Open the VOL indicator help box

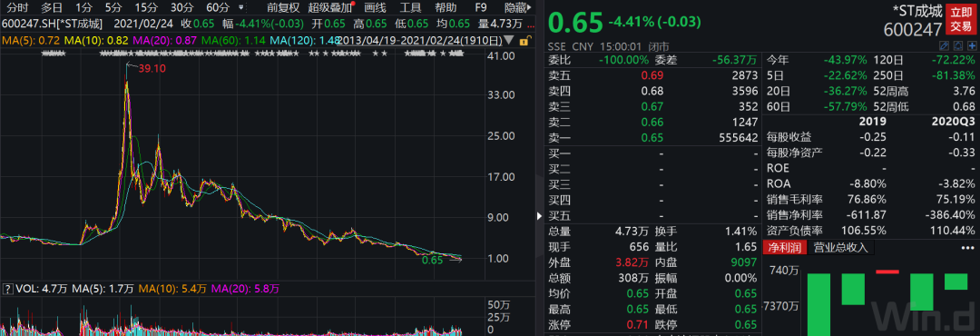[x=8, y=289]
